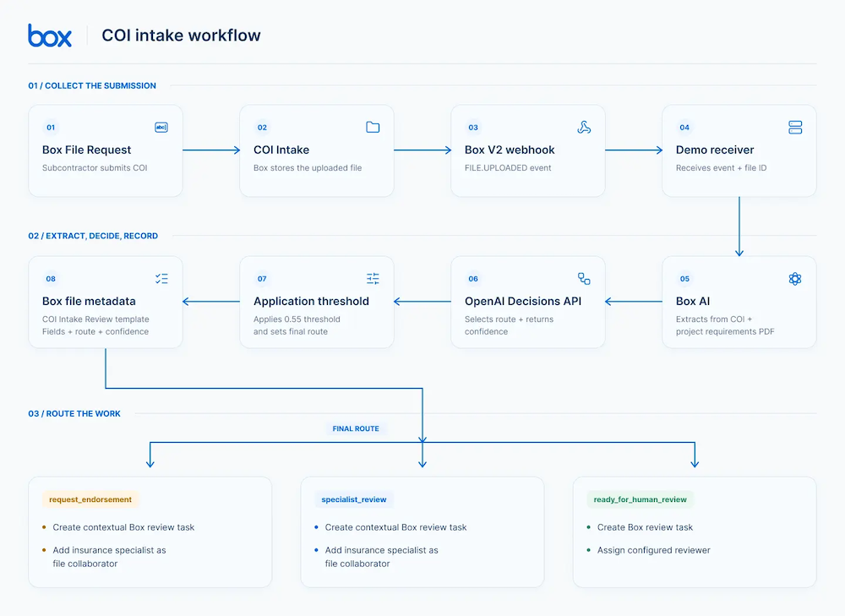
Task: Click the "Applies 0.55 threshold" text
Action: (297, 319)
